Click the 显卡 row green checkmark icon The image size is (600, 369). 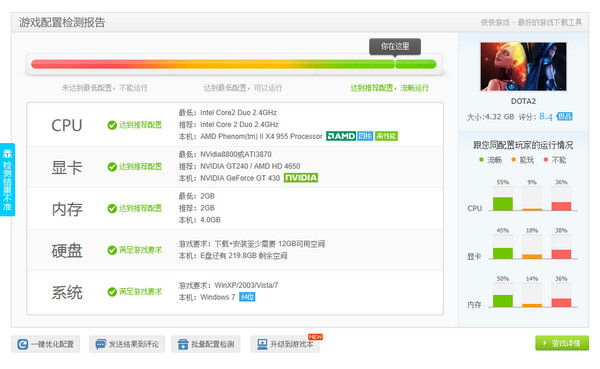click(x=112, y=167)
